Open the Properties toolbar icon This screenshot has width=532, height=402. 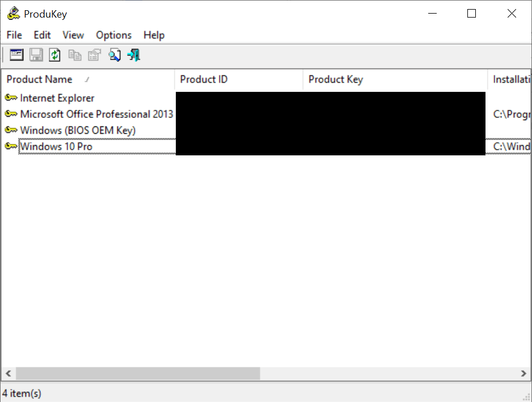click(x=94, y=55)
